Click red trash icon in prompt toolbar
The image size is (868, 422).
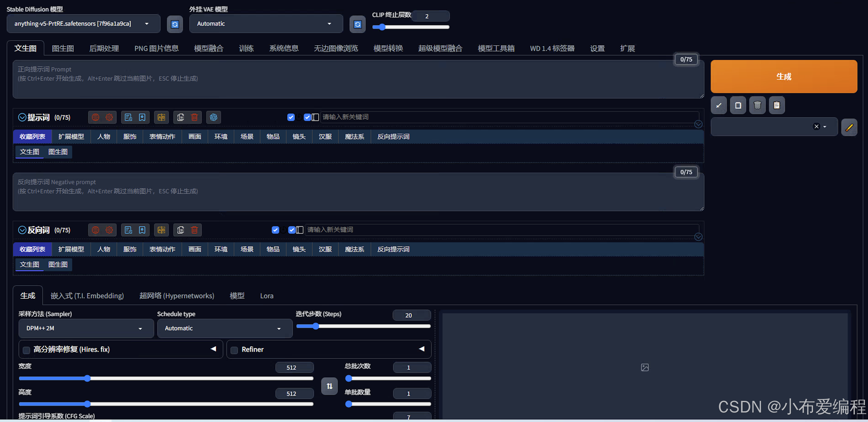[x=194, y=117]
